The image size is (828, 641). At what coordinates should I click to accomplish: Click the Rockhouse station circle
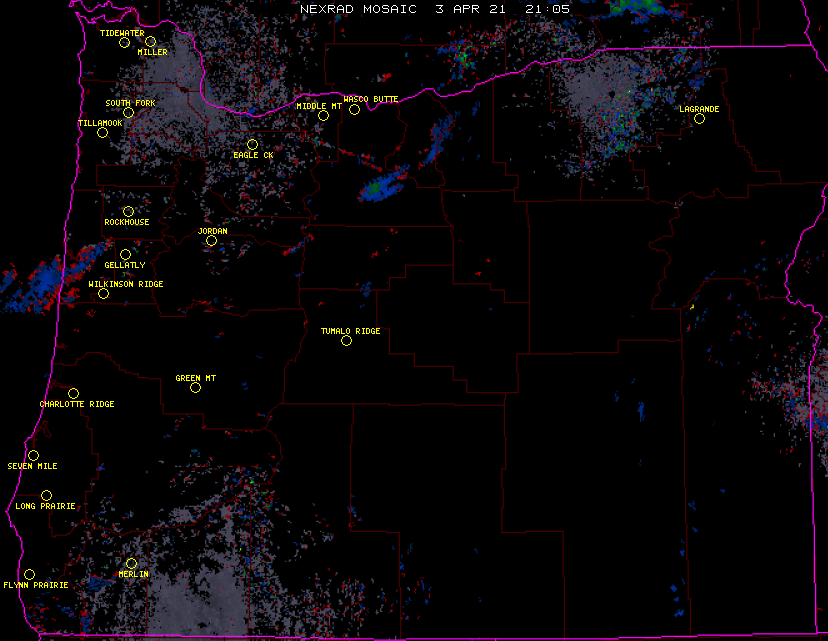(128, 211)
